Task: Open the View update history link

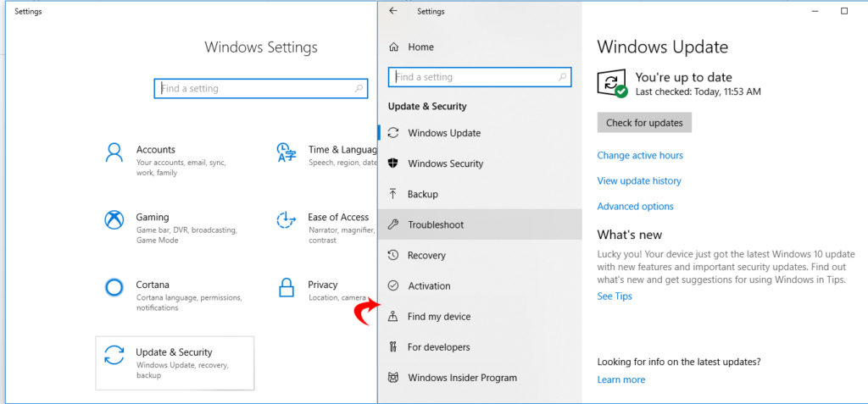Action: click(x=639, y=180)
